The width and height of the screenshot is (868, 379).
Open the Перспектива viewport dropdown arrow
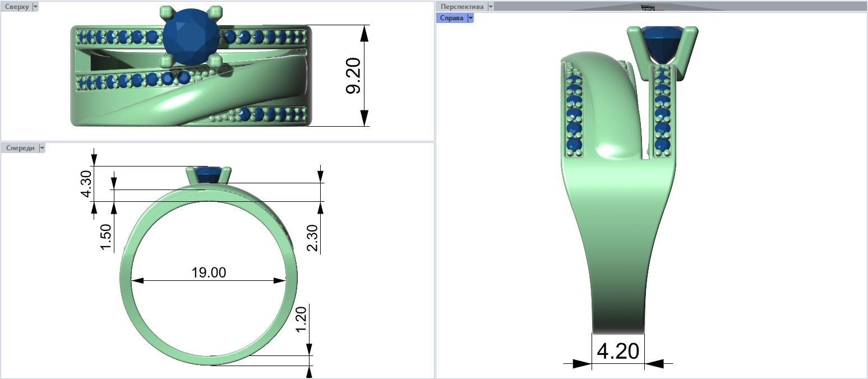click(x=491, y=7)
